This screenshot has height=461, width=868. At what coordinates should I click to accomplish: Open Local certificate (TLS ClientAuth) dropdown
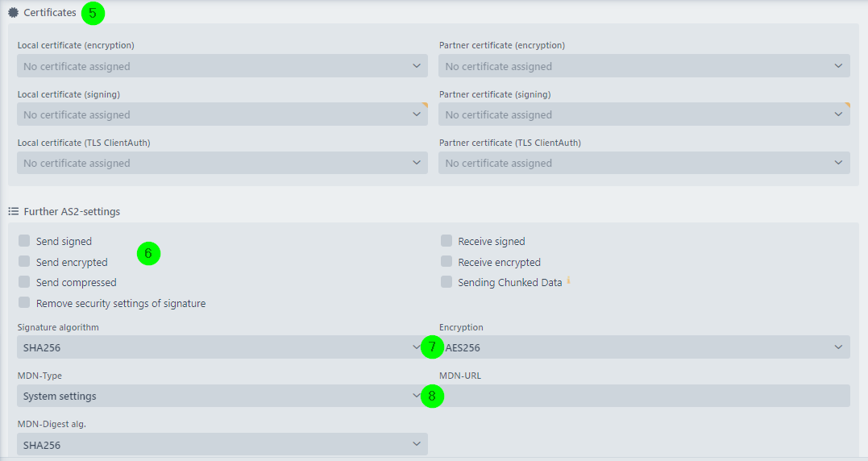tap(222, 163)
